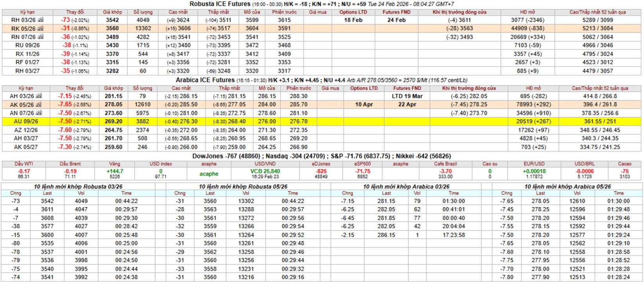Click the EUR/USD rate value
This screenshot has height=283, width=644.
point(534,171)
